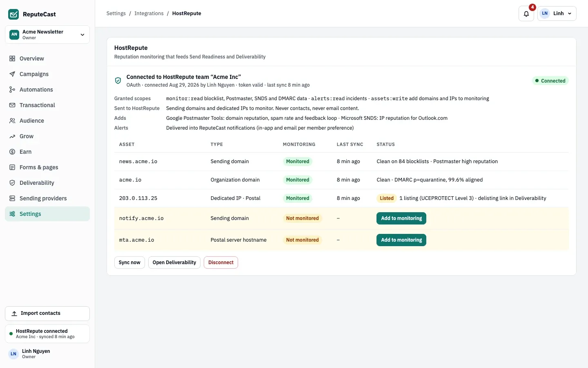Navigate to Sending providers

pyautogui.click(x=47, y=198)
